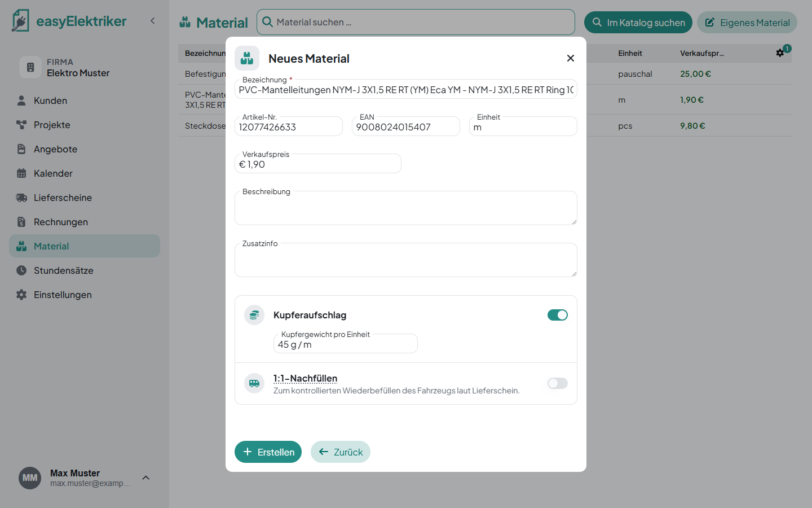Viewport: 812px width, 508px height.
Task: Click the Stundensätze clock icon
Action: [x=21, y=270]
